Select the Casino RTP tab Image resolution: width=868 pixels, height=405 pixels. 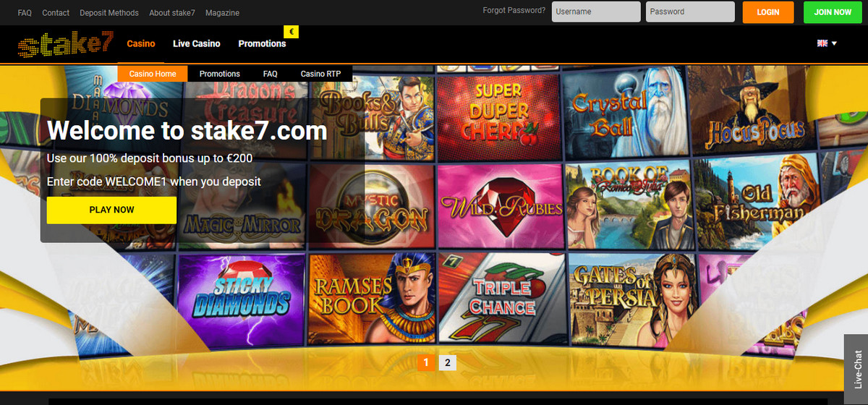coord(321,74)
